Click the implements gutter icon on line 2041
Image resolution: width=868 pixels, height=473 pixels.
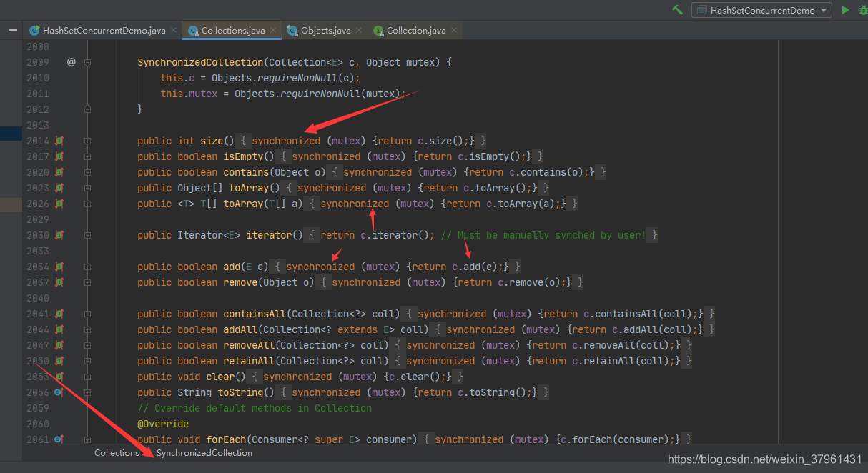[59, 314]
